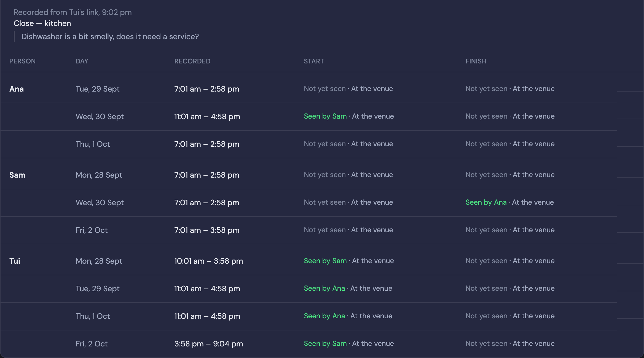Click the PERSON column header
The height and width of the screenshot is (358, 644).
(x=22, y=61)
